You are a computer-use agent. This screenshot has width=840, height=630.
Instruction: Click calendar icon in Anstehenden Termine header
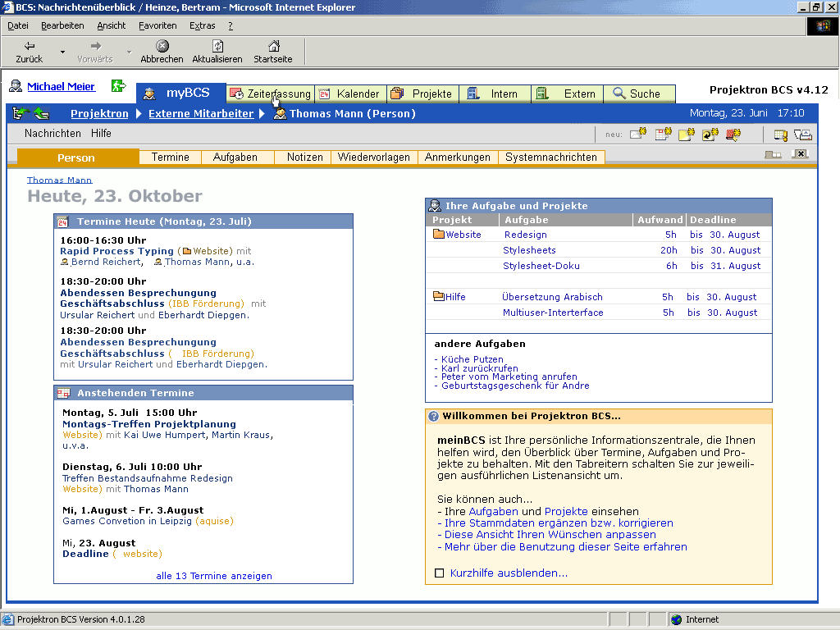pos(63,393)
